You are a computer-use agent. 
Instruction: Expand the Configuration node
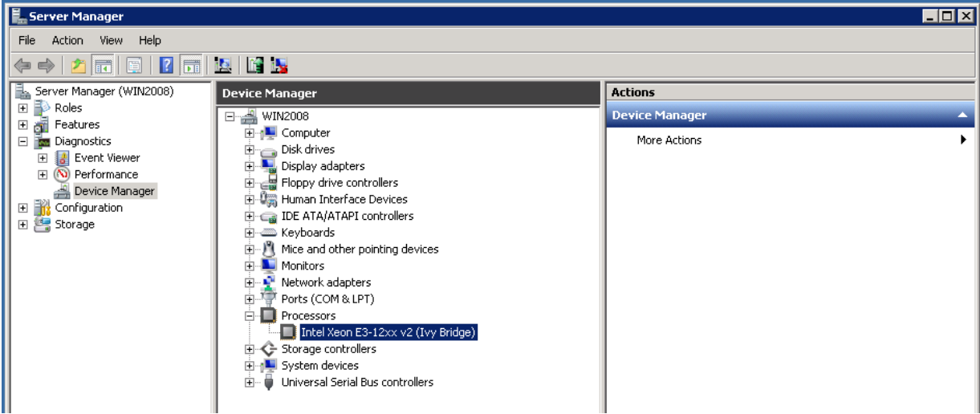pyautogui.click(x=24, y=208)
